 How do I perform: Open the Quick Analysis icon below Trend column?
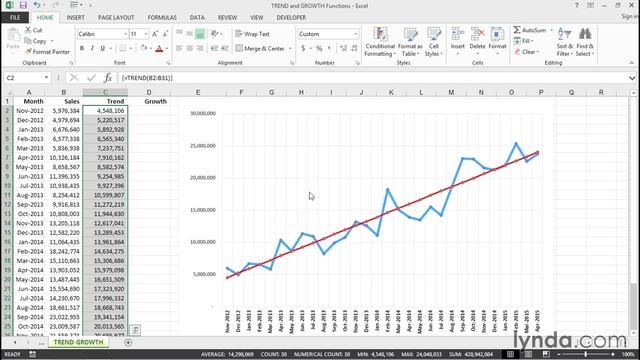[x=135, y=330]
